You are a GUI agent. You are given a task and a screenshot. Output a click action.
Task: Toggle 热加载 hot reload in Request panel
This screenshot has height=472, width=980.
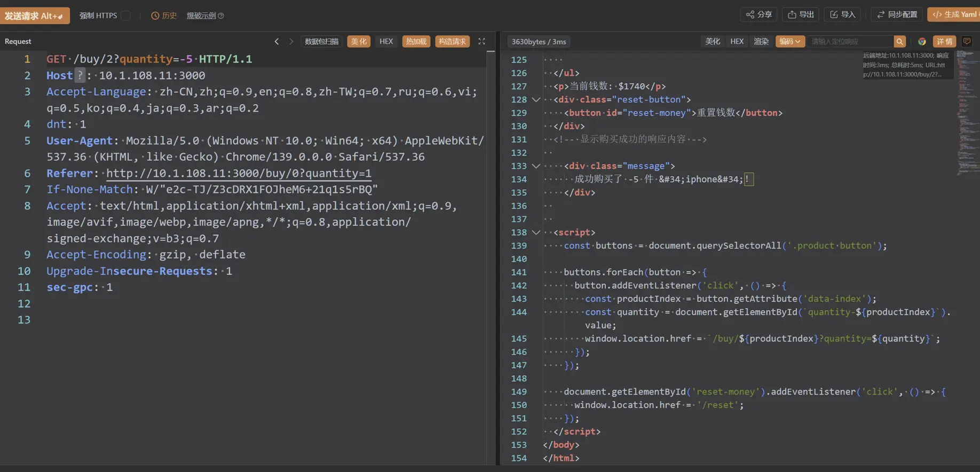(x=416, y=41)
